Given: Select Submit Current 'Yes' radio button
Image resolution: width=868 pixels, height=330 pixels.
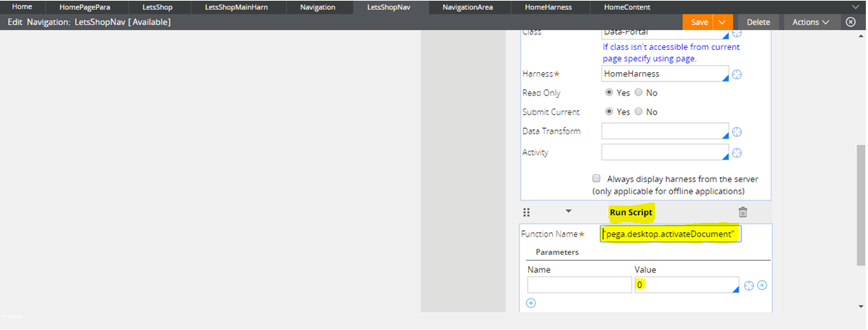Looking at the screenshot, I should (x=609, y=112).
